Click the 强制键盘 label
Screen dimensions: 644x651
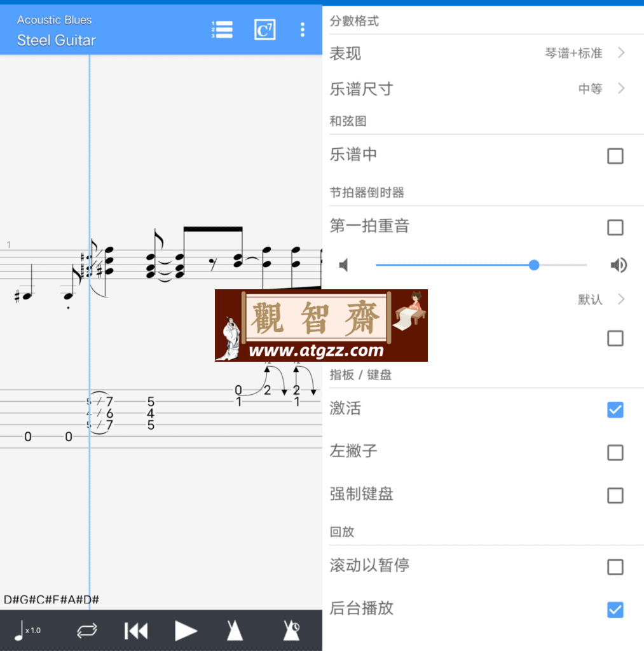coord(362,494)
